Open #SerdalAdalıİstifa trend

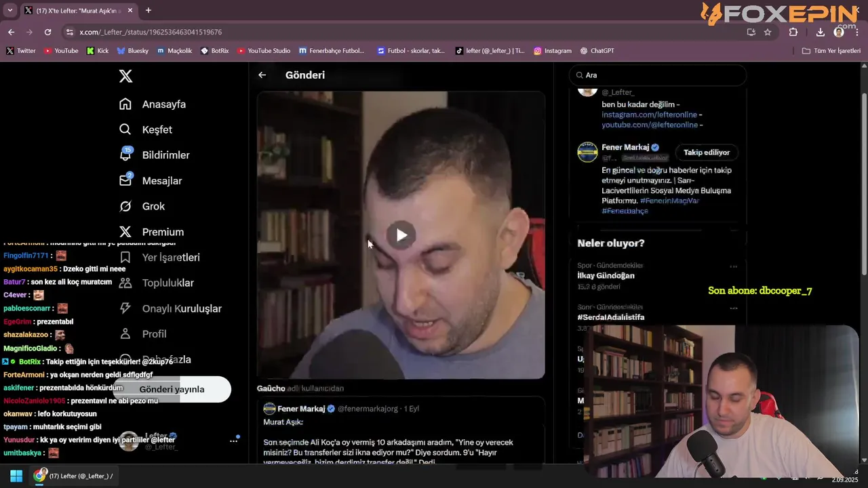point(610,317)
